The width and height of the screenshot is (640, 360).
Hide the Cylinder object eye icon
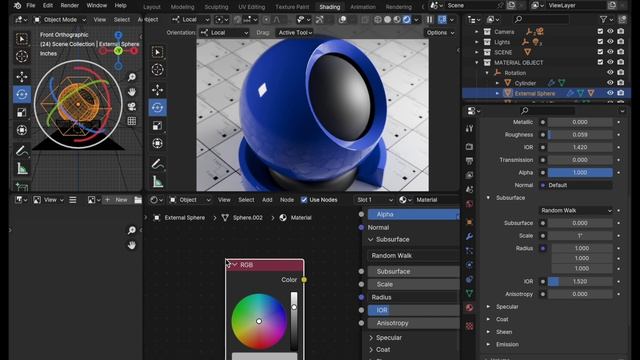point(610,82)
